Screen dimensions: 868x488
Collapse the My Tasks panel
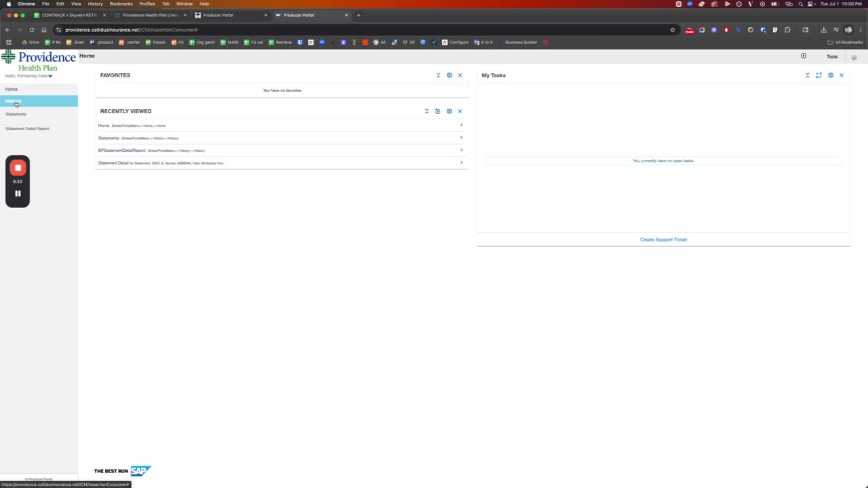point(808,75)
